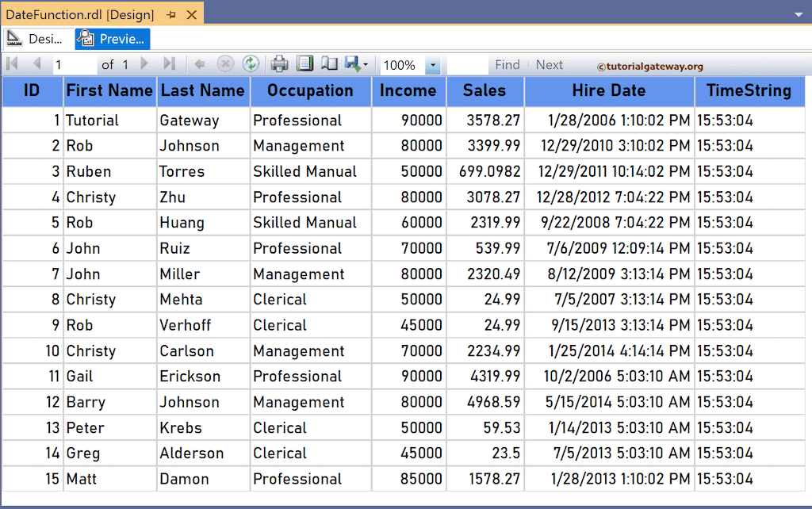Go to the first page of the report
Image resolution: width=812 pixels, height=509 pixels.
tap(10, 65)
